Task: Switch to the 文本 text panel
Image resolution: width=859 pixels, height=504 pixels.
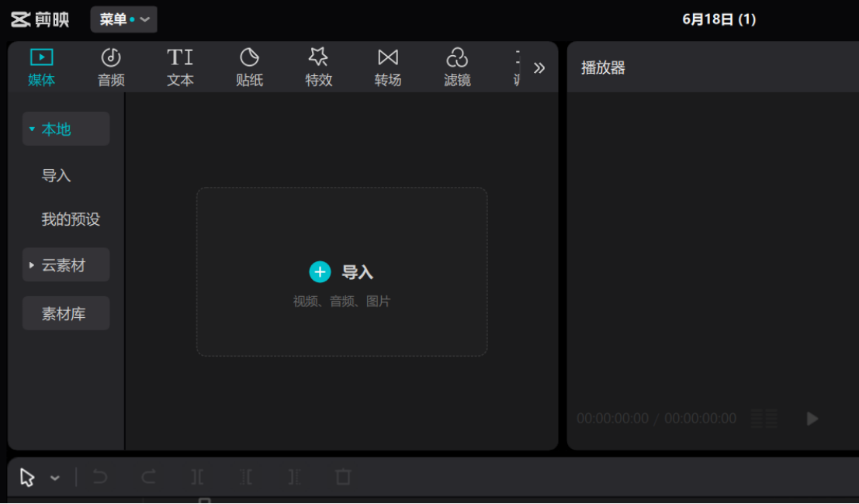Action: (x=179, y=66)
